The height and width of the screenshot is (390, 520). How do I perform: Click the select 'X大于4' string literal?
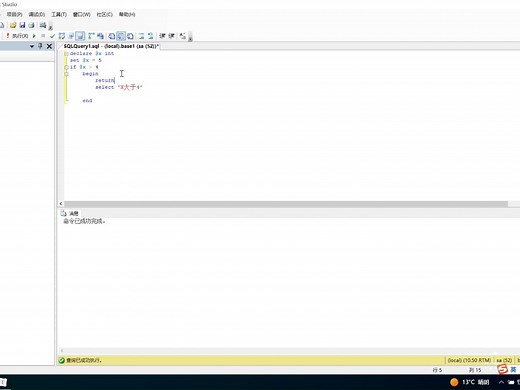[130, 87]
